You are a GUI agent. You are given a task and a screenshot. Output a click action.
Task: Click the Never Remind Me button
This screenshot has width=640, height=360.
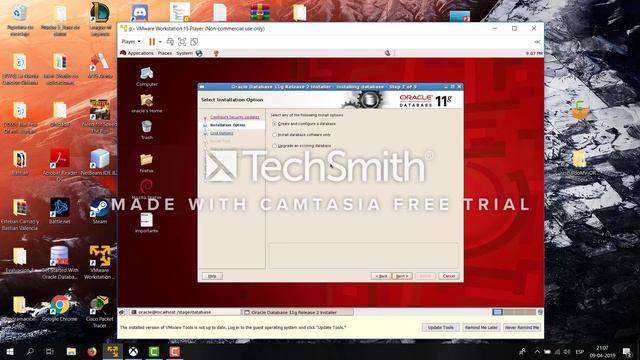click(522, 327)
